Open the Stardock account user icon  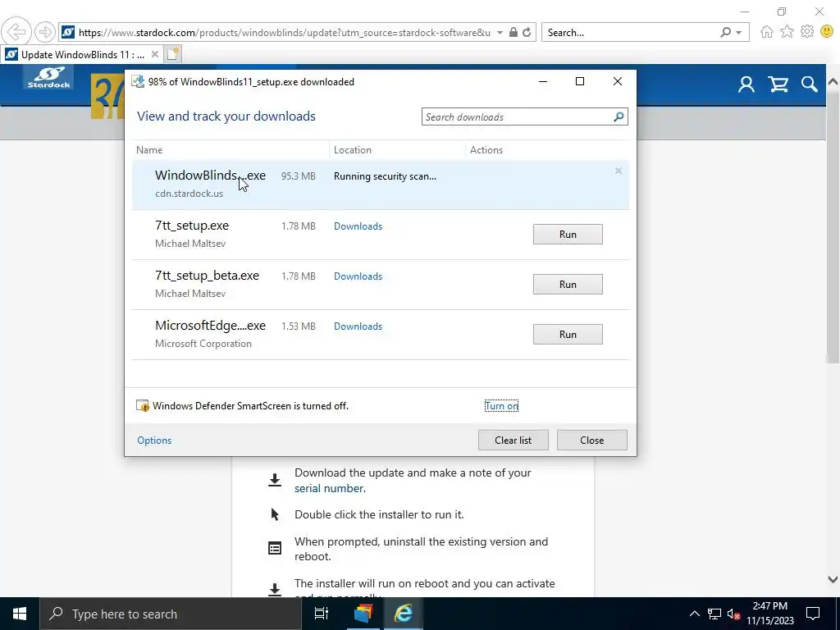point(746,84)
